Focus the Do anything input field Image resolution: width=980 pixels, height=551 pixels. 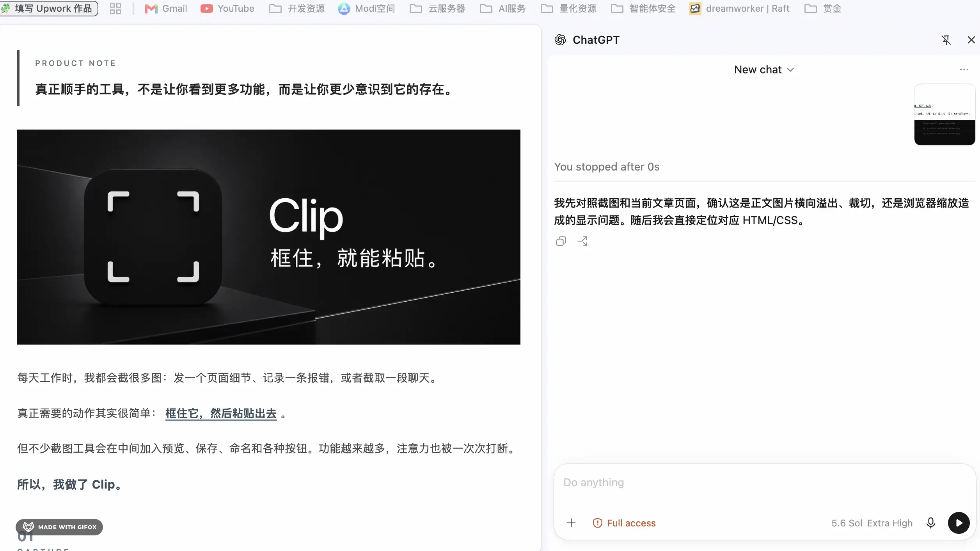765,483
